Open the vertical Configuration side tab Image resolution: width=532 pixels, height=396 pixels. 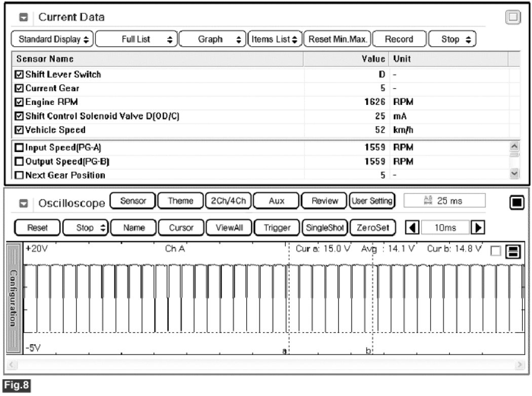pyautogui.click(x=14, y=298)
